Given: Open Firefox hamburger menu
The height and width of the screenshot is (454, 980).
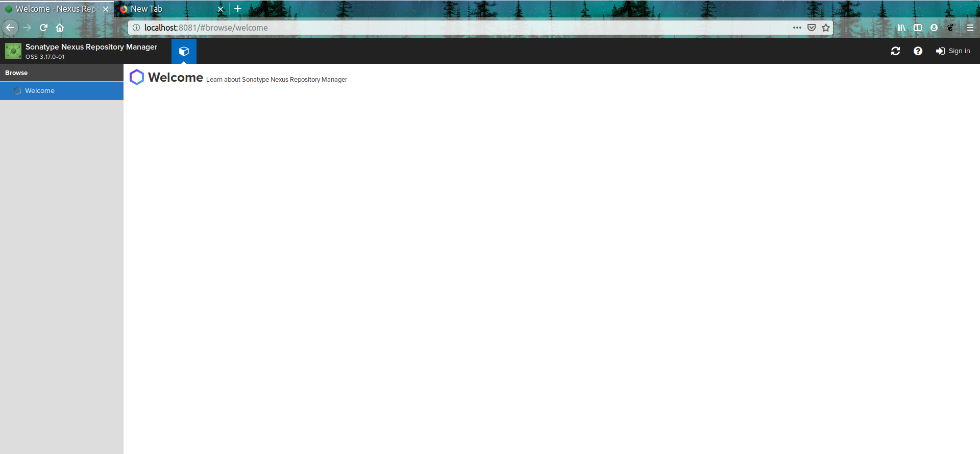Looking at the screenshot, I should point(970,28).
